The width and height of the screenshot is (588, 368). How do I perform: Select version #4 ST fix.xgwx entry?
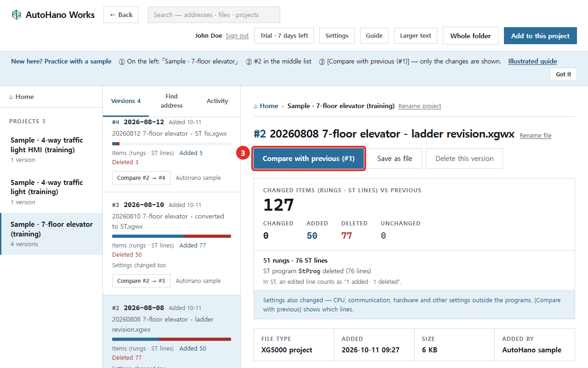tap(171, 154)
